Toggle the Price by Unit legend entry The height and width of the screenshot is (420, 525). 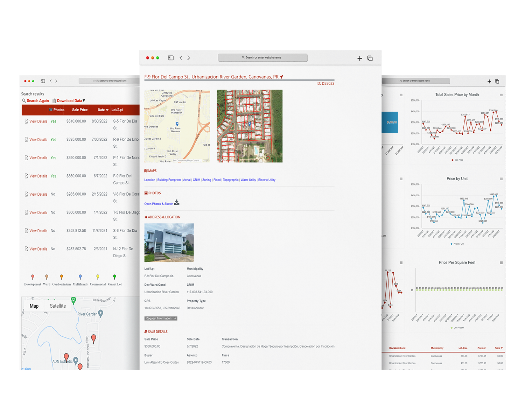pyautogui.click(x=457, y=244)
